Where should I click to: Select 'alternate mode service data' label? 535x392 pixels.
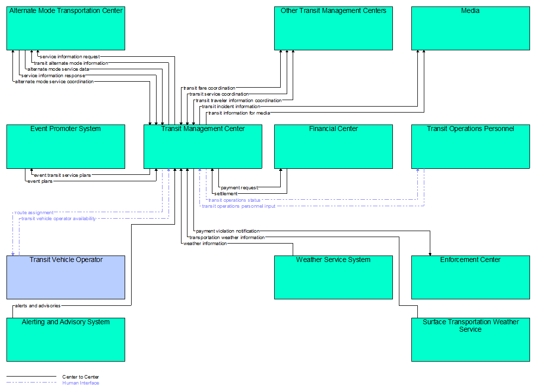pos(58,69)
